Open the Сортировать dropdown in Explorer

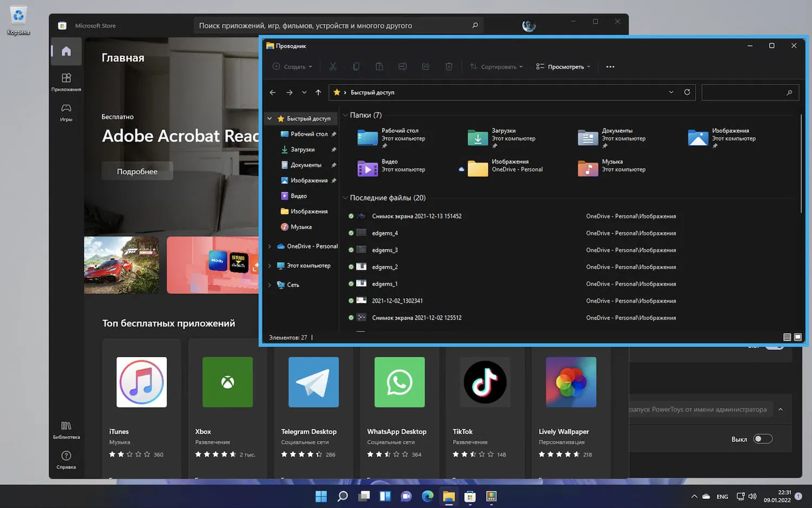coord(496,67)
